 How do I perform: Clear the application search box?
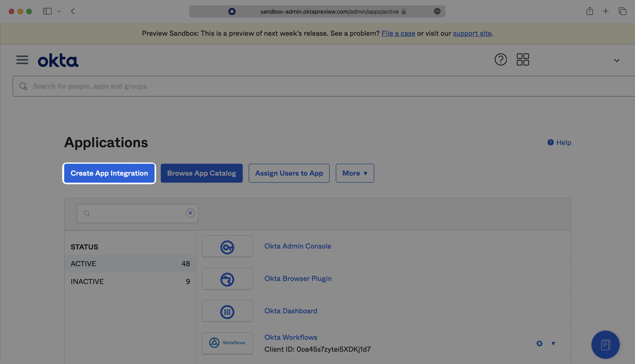coord(190,213)
